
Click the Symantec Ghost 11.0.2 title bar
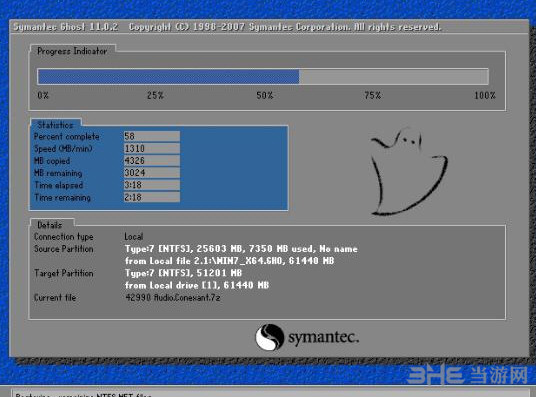click(269, 27)
